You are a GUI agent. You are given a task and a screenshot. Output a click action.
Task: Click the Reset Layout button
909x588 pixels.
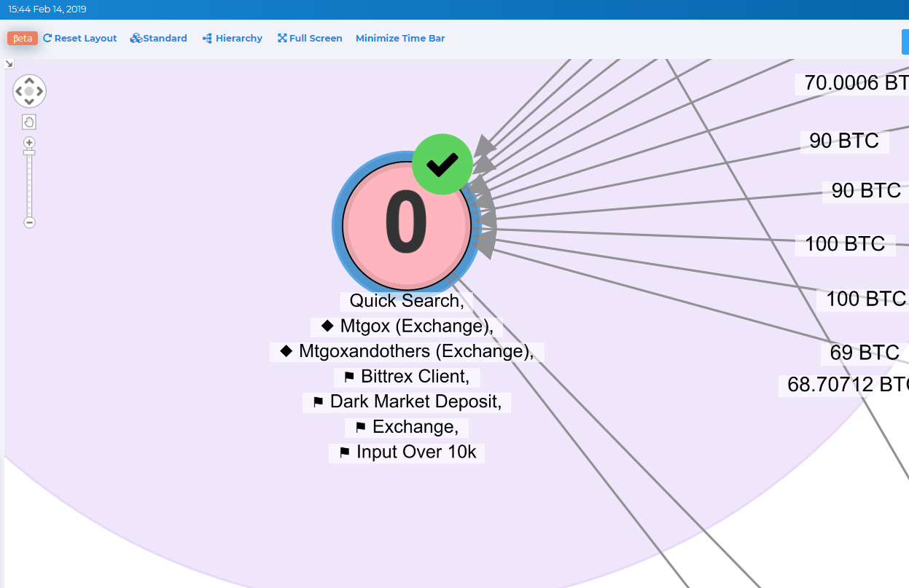(x=79, y=38)
